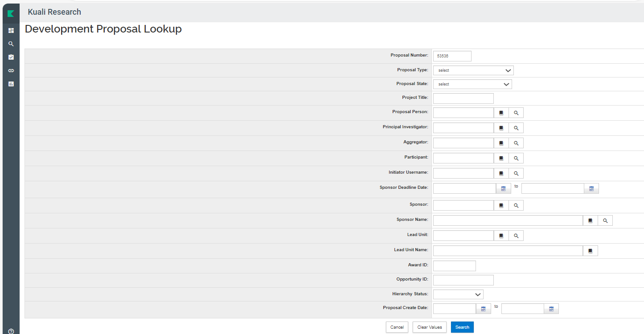Open the Proposal State dropdown
This screenshot has height=334, width=644.
point(472,84)
